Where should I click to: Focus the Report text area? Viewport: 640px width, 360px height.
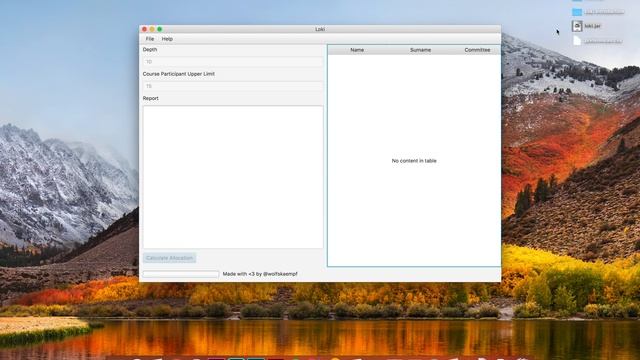coord(233,177)
